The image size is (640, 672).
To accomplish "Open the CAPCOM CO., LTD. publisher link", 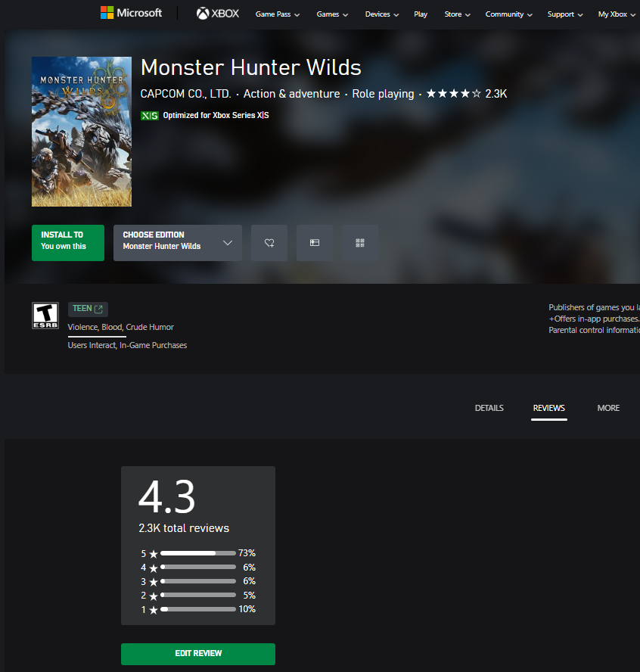I will click(x=185, y=93).
